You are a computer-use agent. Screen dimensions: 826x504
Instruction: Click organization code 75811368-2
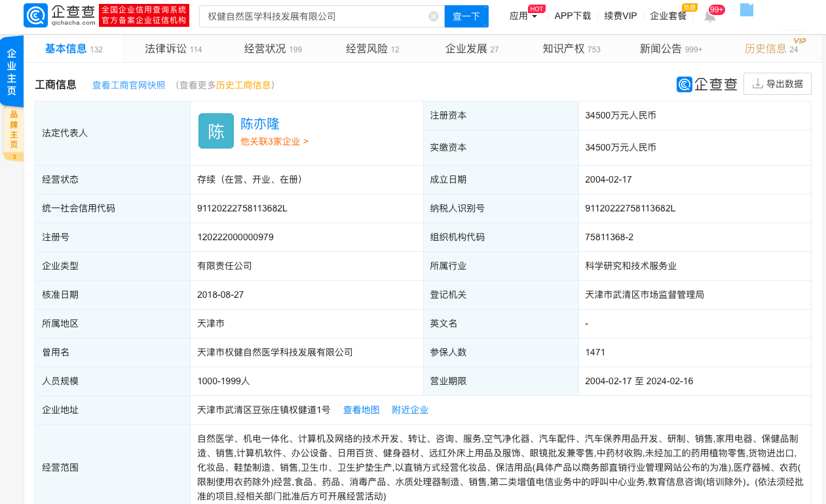click(609, 237)
